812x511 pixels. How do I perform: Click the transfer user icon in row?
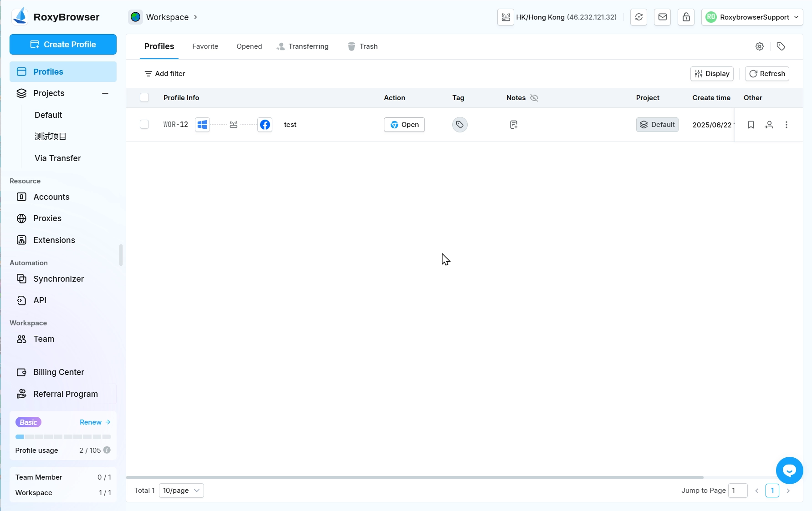click(769, 125)
